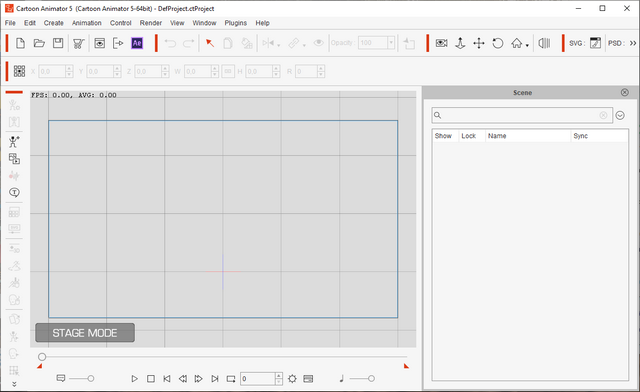Save the current project

click(x=58, y=43)
